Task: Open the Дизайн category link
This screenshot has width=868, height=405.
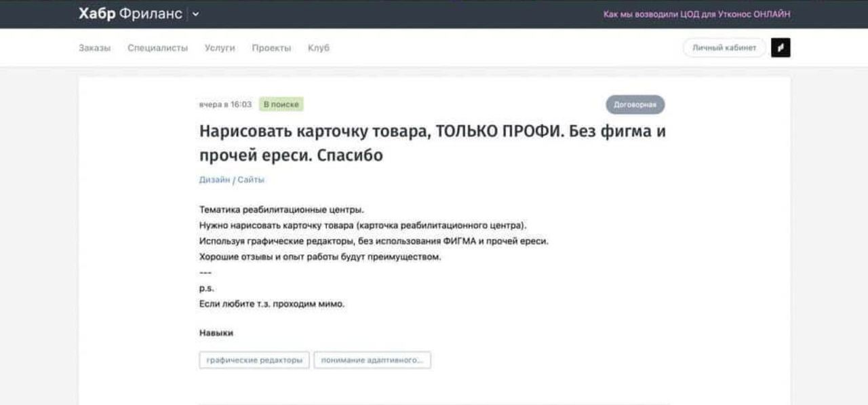Action: click(x=214, y=180)
